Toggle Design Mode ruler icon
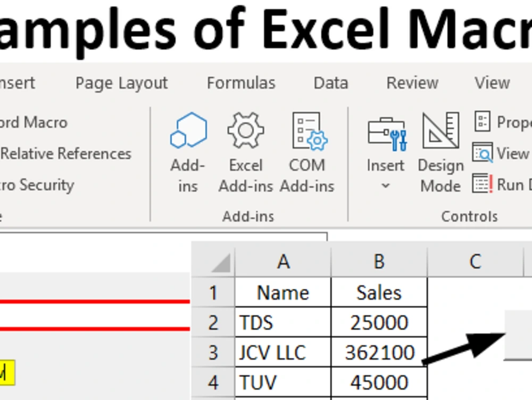 pos(440,130)
